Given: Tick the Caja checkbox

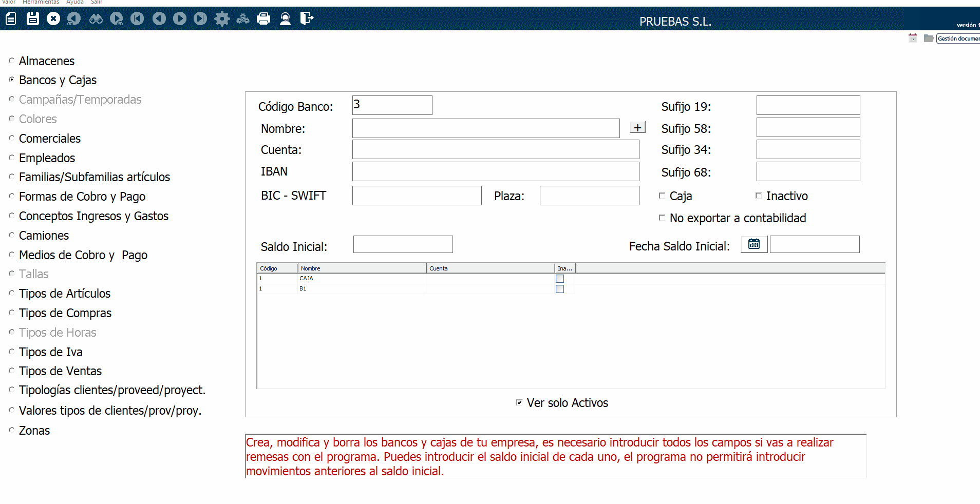Looking at the screenshot, I should (662, 196).
